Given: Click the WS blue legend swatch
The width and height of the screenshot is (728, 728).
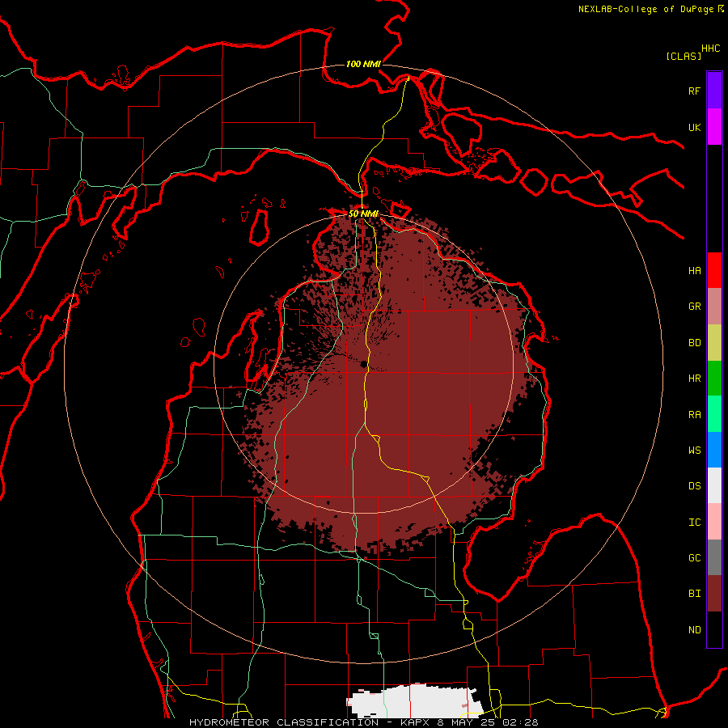Looking at the screenshot, I should [714, 450].
